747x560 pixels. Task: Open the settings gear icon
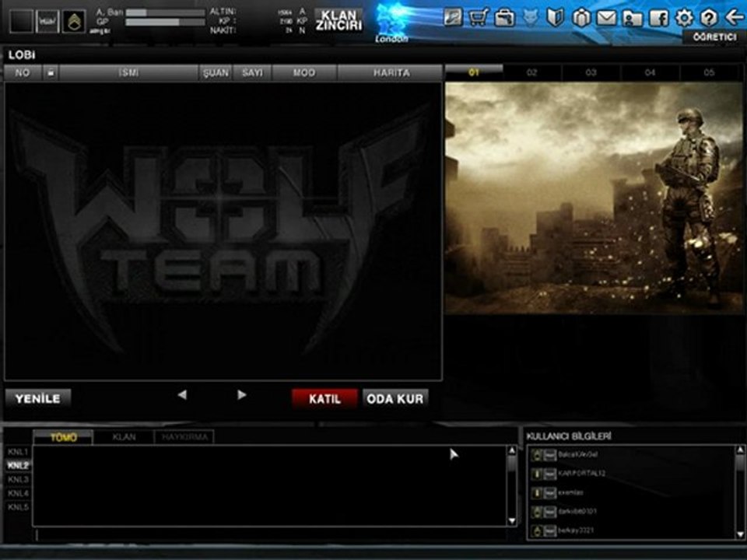pyautogui.click(x=684, y=18)
